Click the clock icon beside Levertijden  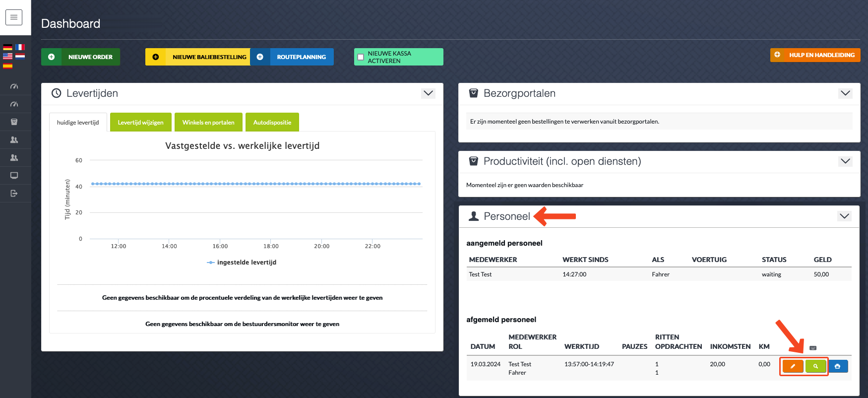pos(57,93)
